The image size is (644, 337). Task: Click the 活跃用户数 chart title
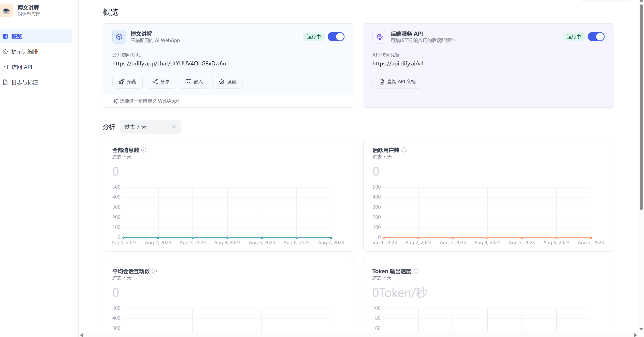[x=386, y=150]
